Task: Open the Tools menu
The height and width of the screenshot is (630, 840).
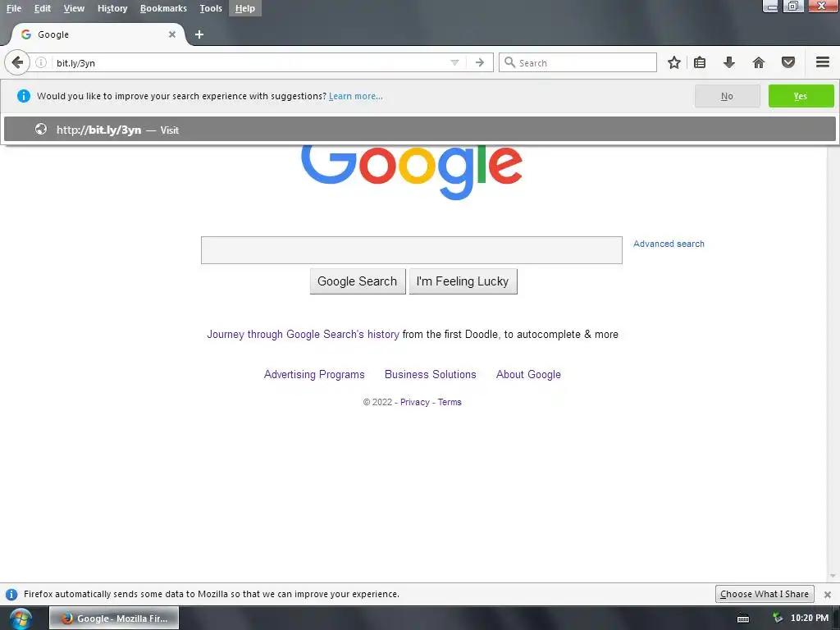Action: click(211, 8)
